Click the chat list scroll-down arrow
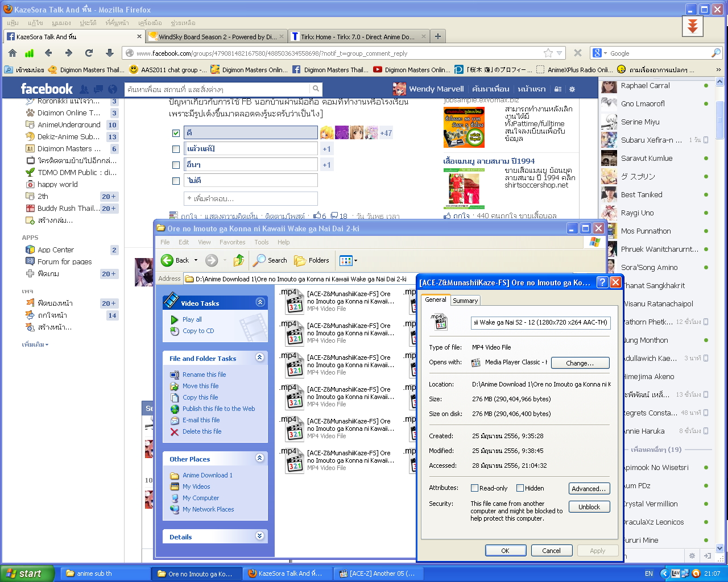 [x=720, y=548]
